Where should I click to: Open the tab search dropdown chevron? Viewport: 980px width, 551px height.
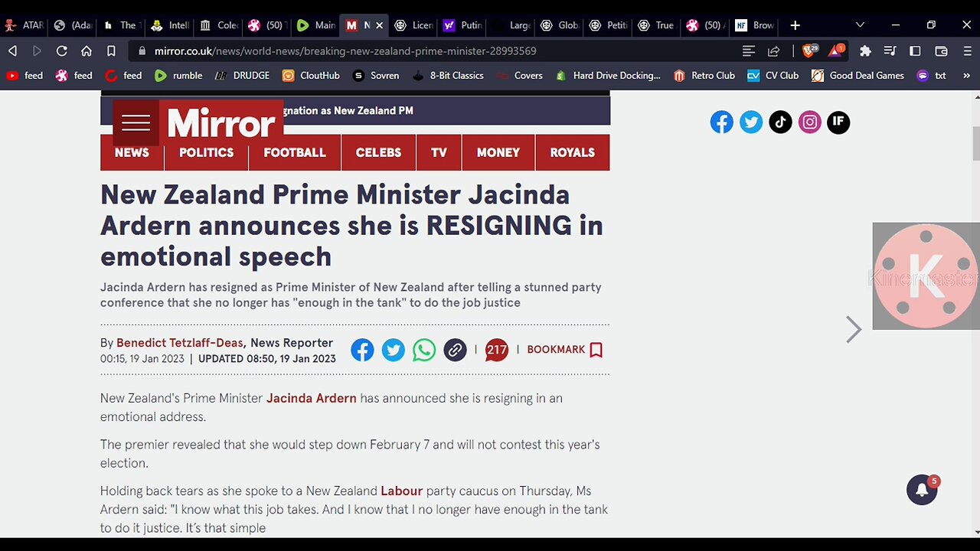pyautogui.click(x=860, y=25)
